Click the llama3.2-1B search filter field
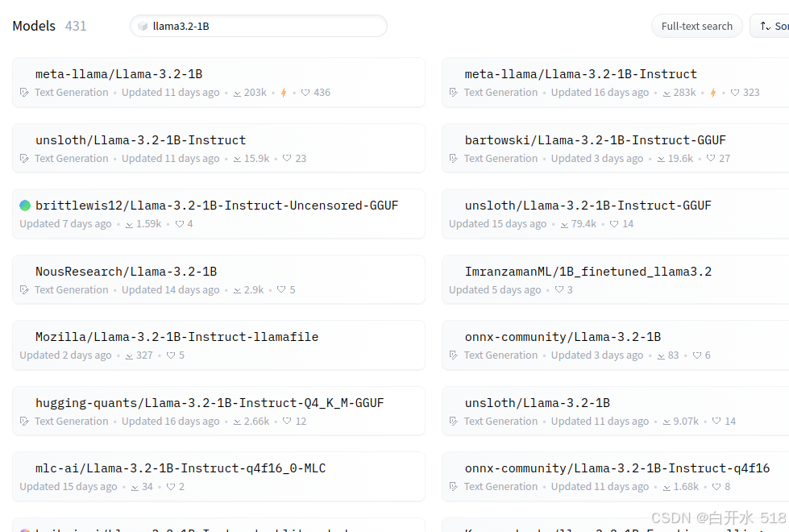789x532 pixels. (x=258, y=26)
